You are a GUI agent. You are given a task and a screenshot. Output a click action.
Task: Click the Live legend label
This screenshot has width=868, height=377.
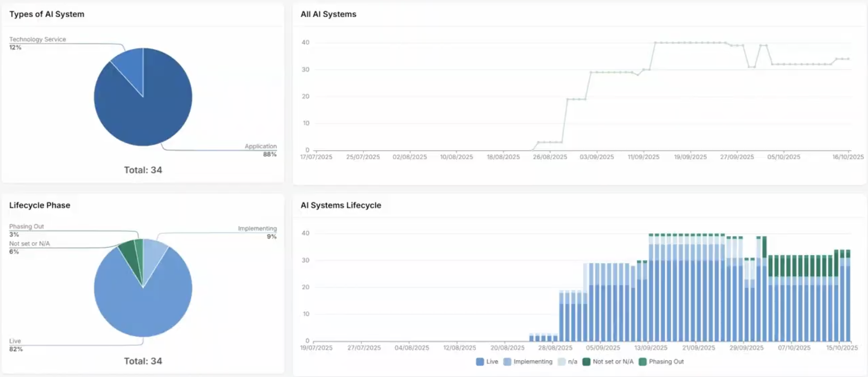[x=492, y=362]
